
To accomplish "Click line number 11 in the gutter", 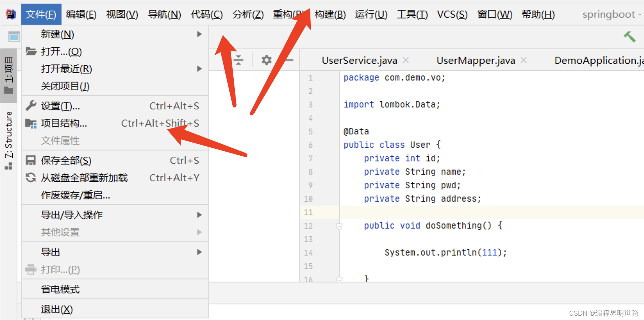I will (x=308, y=212).
